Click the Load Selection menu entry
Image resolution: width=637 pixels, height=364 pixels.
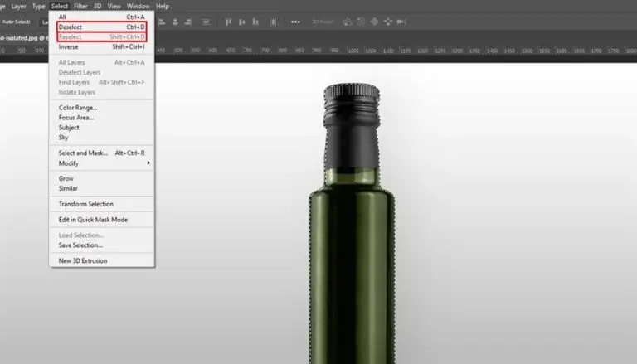tap(101, 235)
